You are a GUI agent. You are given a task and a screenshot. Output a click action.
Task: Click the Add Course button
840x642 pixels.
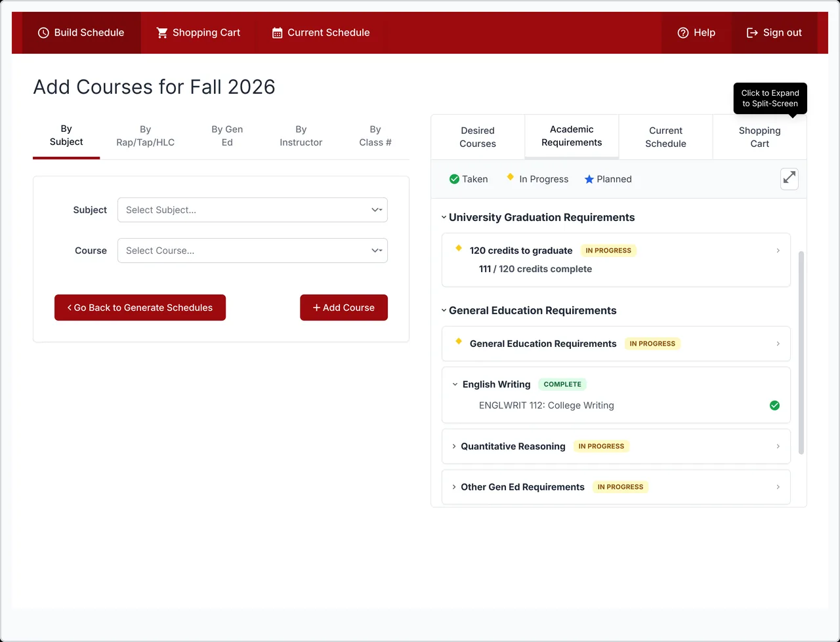tap(344, 308)
